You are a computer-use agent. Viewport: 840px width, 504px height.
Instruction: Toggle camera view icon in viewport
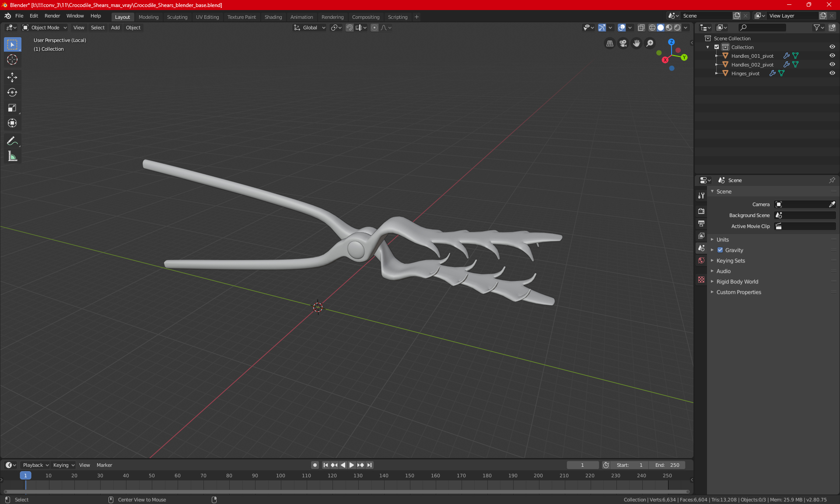623,43
